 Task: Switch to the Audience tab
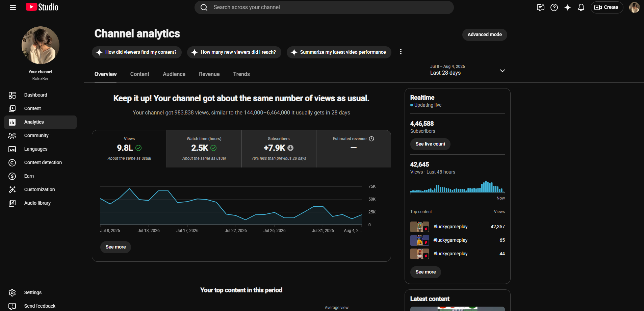click(174, 74)
